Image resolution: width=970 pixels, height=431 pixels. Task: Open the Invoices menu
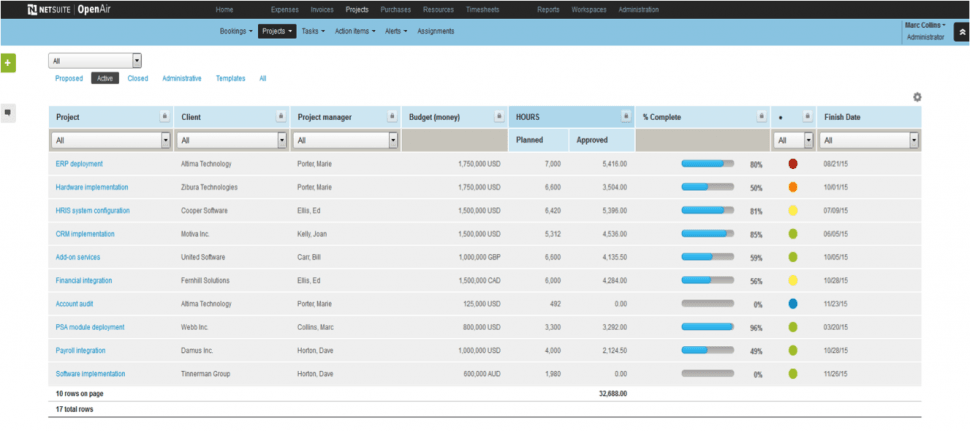(322, 10)
